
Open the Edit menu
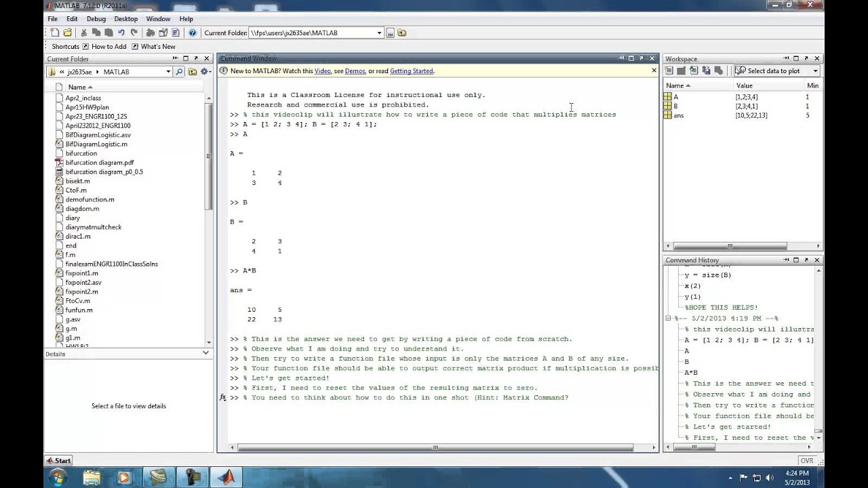click(x=72, y=19)
